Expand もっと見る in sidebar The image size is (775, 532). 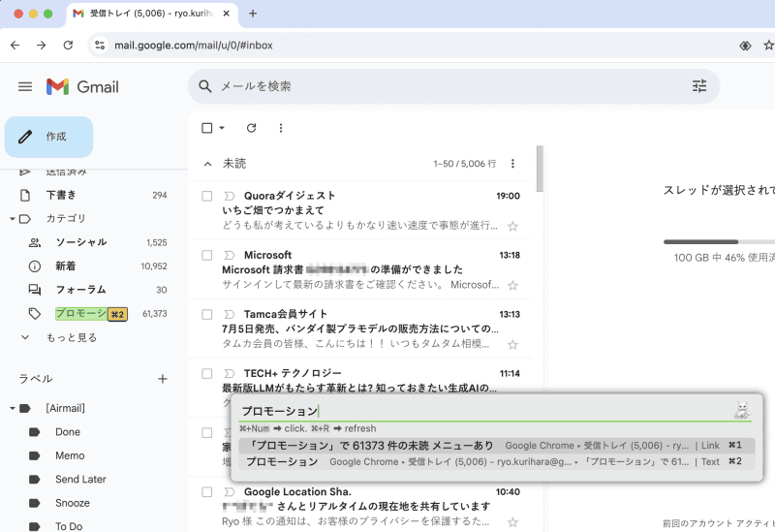coord(59,337)
